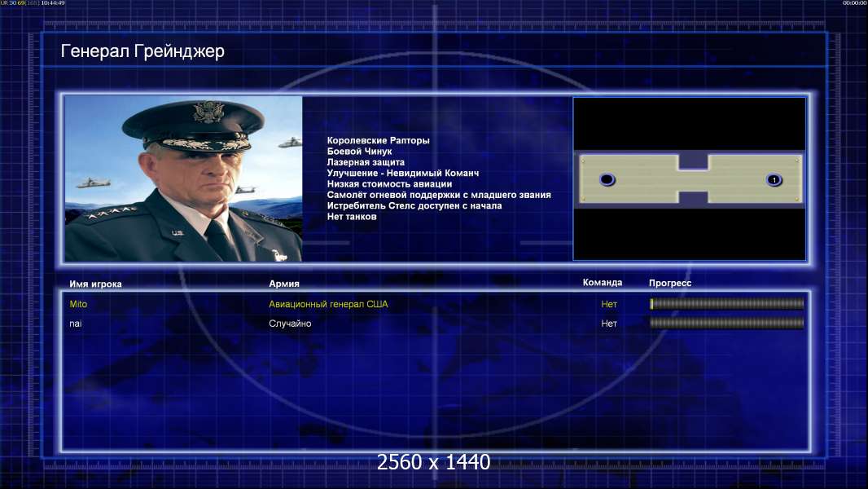Click nai's loading progress bar

coord(727,323)
